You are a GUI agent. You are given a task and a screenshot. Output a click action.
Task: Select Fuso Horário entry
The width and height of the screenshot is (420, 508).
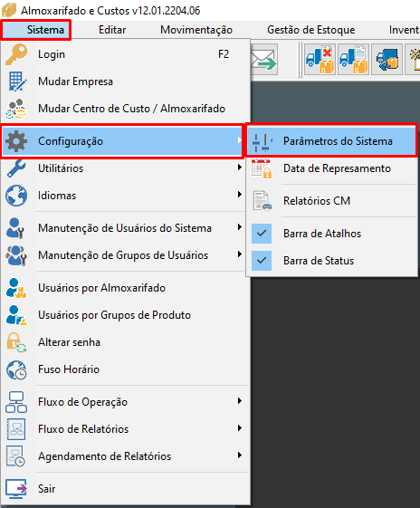click(125, 369)
